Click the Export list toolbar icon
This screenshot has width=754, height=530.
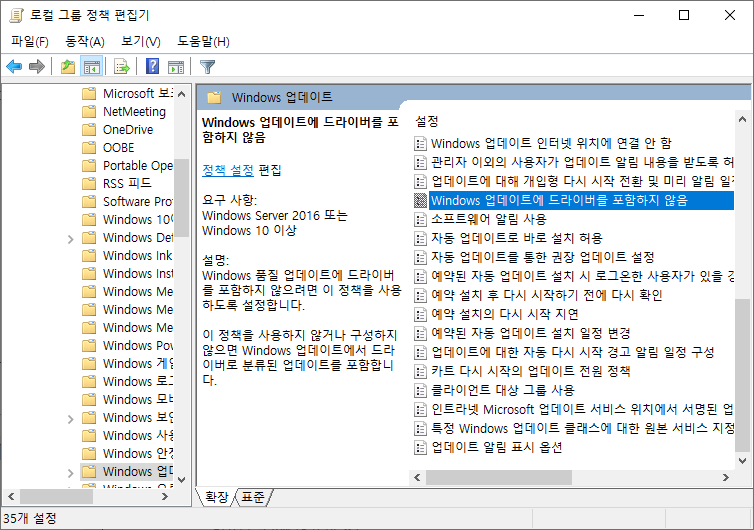122,66
